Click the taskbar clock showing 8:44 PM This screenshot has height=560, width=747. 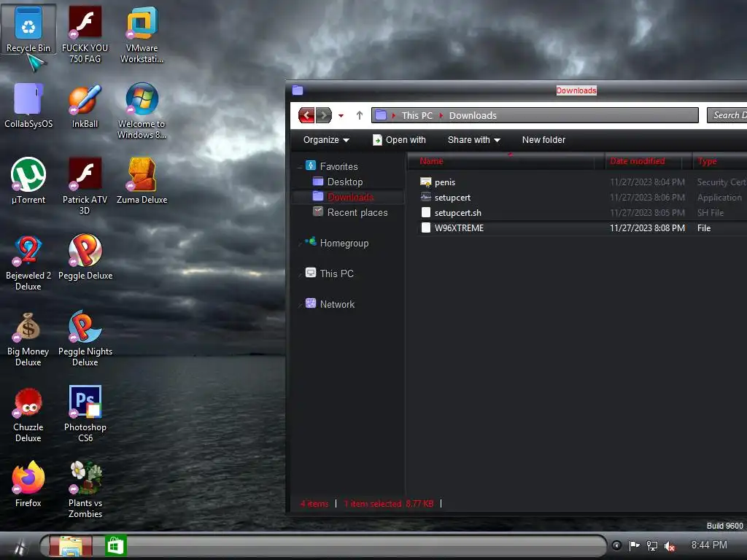pos(709,545)
